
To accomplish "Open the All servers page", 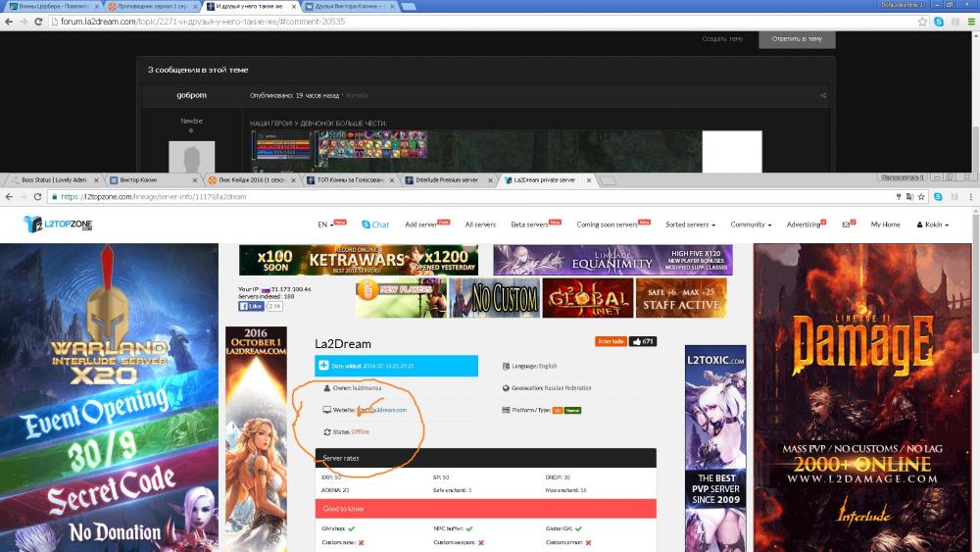I will (480, 225).
